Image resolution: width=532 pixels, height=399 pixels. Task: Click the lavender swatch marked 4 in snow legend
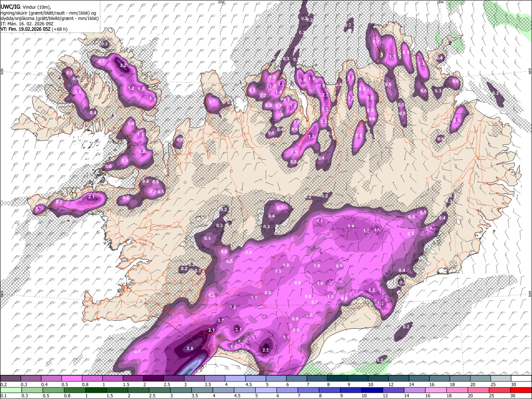[235, 378]
